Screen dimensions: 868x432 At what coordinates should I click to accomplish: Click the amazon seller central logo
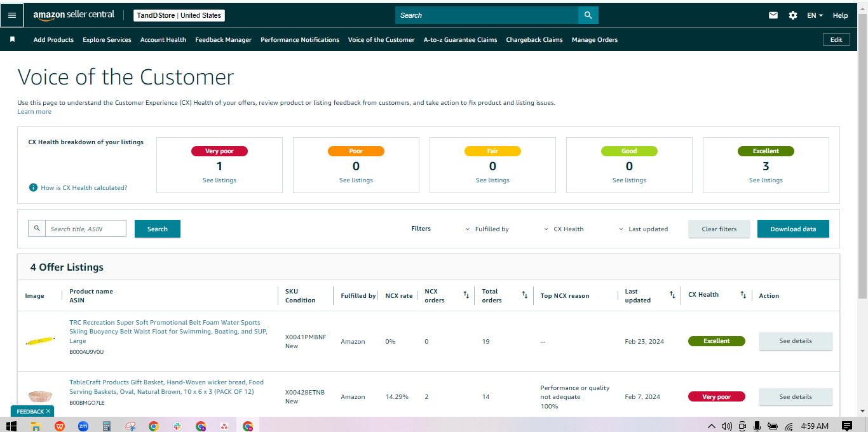click(x=74, y=15)
